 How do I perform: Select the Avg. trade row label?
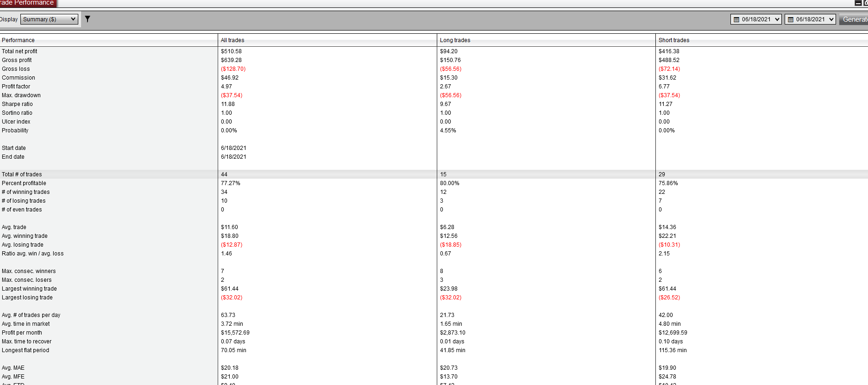[14, 227]
